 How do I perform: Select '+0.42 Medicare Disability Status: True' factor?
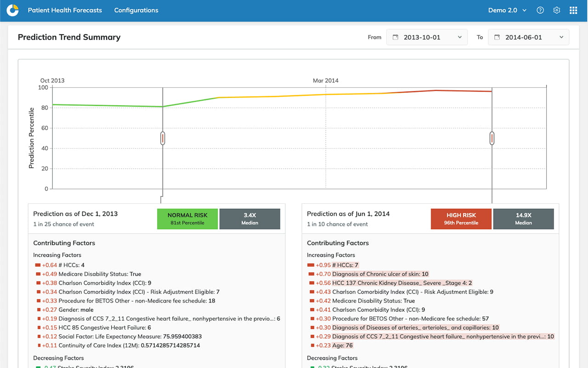coord(362,301)
